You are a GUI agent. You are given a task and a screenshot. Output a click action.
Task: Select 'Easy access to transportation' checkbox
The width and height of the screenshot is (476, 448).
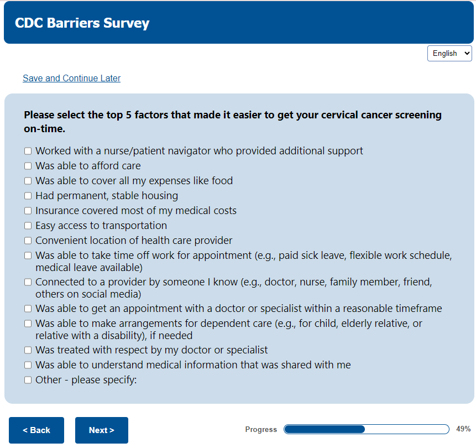pyautogui.click(x=28, y=226)
